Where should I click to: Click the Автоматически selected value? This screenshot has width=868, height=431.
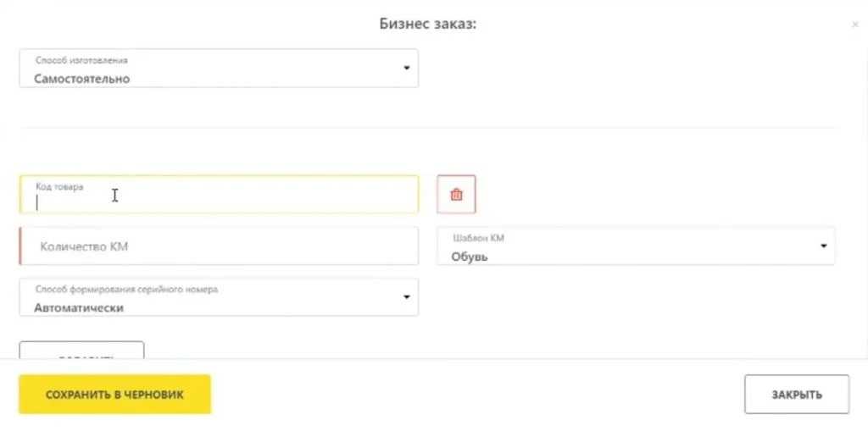tap(79, 308)
